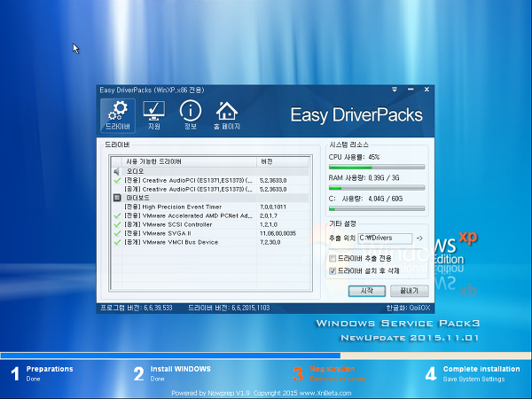Viewport: 532px width, 399px height.
Task: Click 프로그램 버전: 6.6.39.533 status text
Action: pos(136,308)
